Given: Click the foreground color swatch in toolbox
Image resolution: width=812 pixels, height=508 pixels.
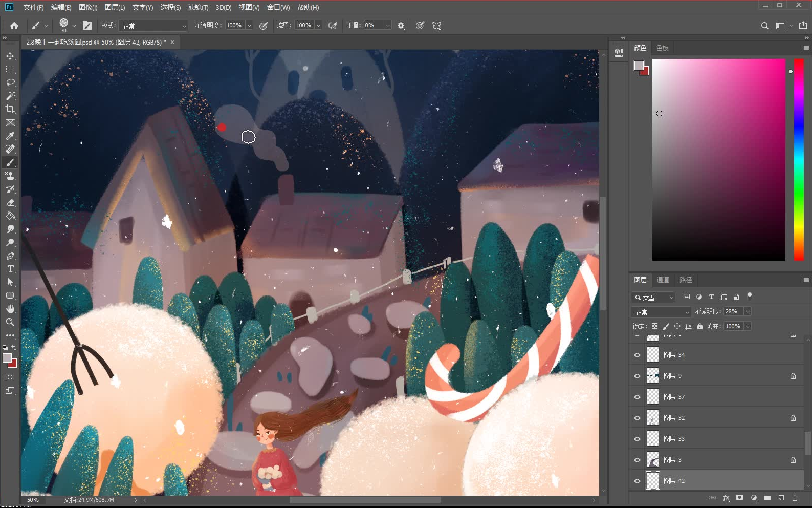Looking at the screenshot, I should (x=7, y=358).
